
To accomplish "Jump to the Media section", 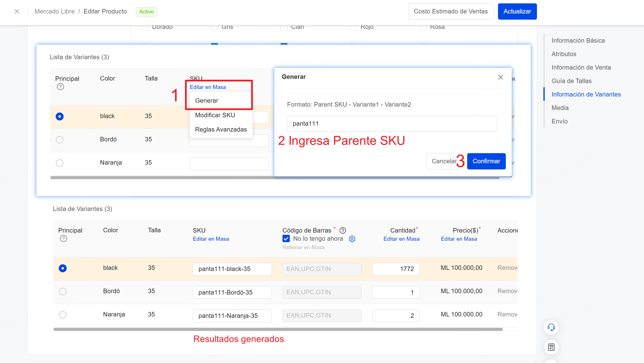I will coord(560,108).
